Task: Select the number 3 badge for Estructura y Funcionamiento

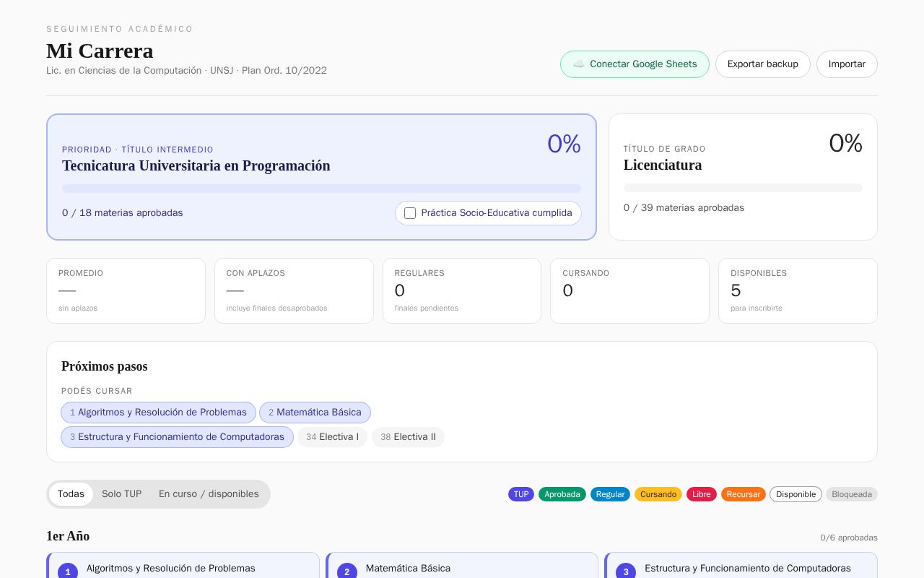Action: [x=626, y=572]
